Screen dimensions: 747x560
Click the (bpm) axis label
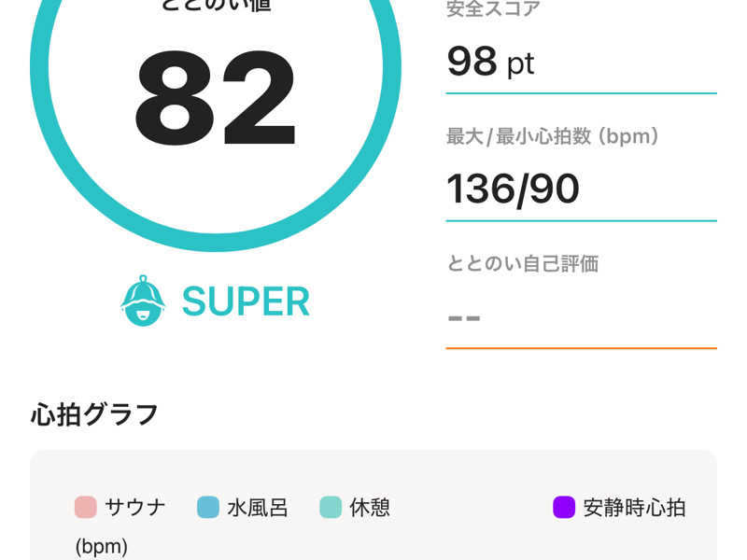(x=102, y=547)
